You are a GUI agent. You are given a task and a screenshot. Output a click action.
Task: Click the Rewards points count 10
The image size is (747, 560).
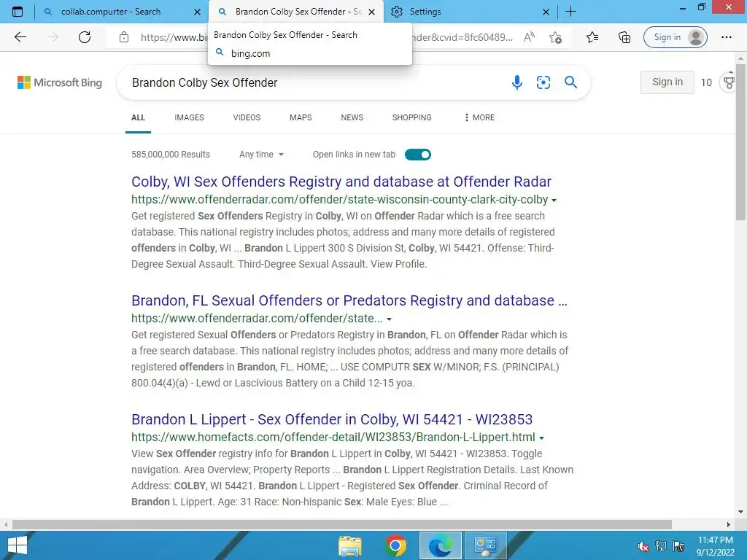[x=706, y=82]
